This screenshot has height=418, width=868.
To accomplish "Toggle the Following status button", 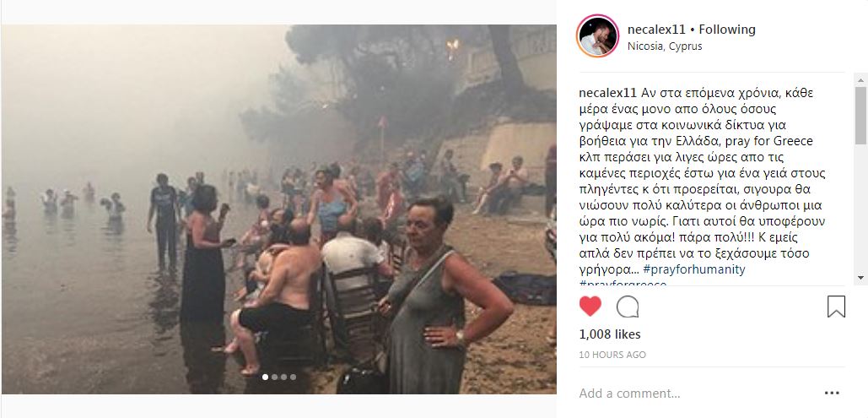I will coord(727,30).
